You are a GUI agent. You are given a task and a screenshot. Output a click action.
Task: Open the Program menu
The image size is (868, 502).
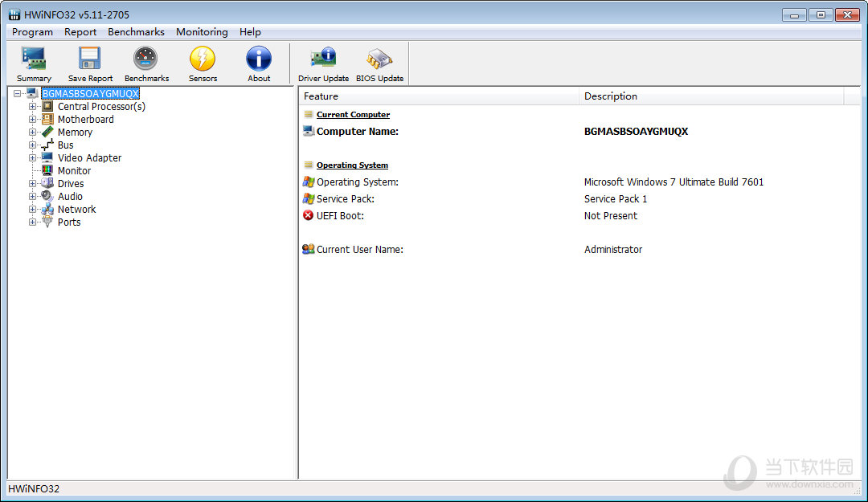point(32,32)
